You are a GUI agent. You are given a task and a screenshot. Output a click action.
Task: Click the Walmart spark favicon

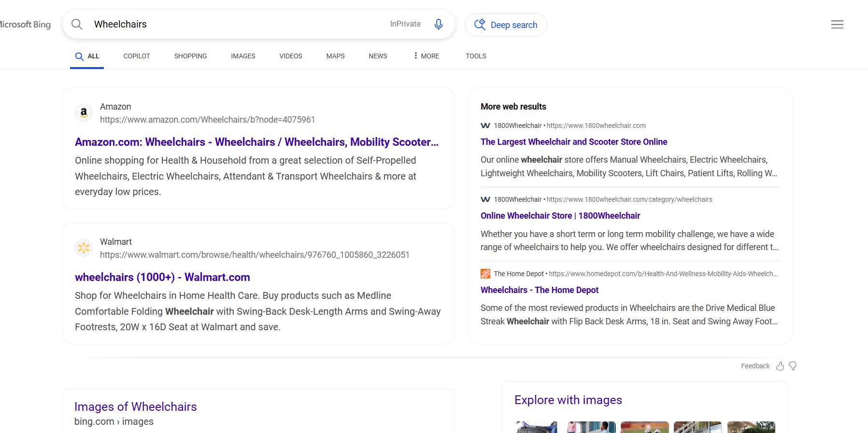(x=84, y=248)
